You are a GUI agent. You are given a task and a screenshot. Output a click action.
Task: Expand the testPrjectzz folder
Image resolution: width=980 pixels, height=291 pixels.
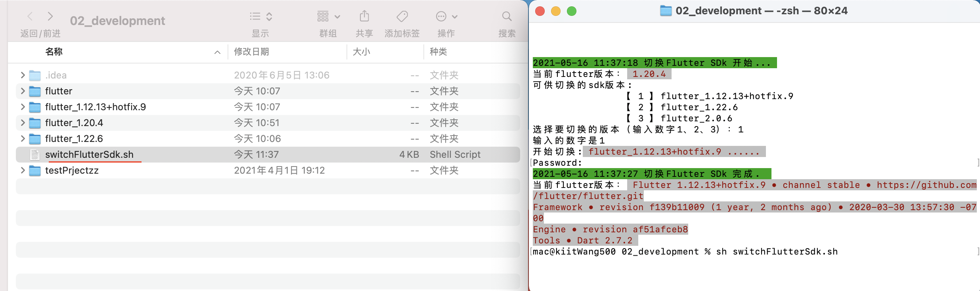(x=23, y=170)
